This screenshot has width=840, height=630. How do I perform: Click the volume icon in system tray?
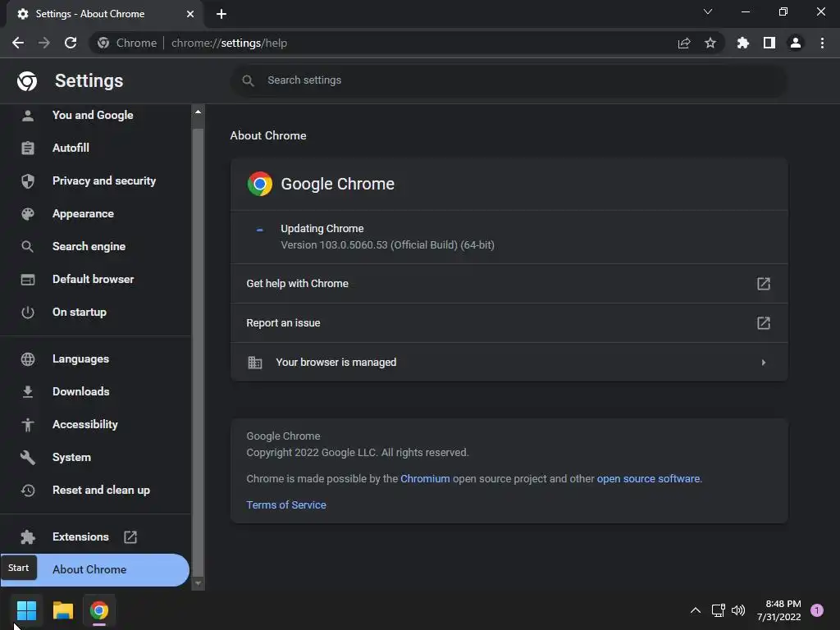click(x=738, y=610)
